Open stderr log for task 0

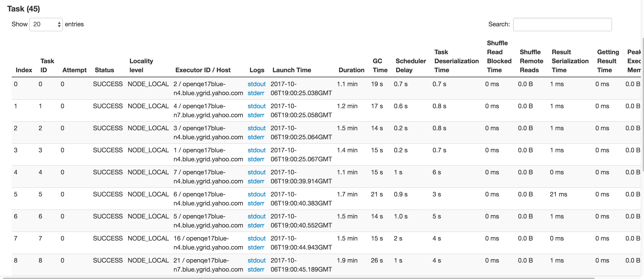pos(256,93)
